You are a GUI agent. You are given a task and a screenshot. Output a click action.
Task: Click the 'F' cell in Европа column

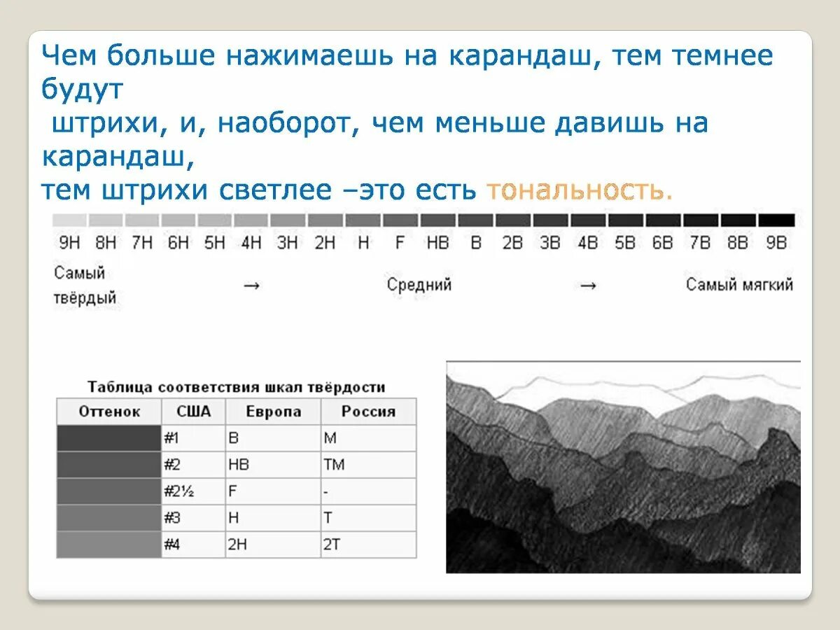point(273,491)
